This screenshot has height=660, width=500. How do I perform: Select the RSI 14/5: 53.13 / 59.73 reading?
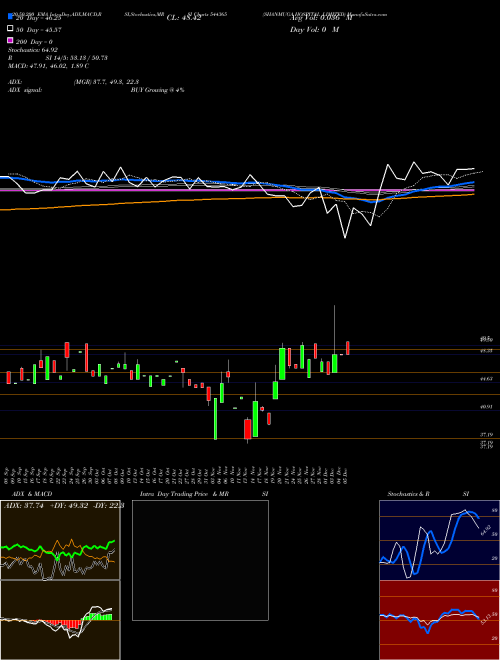(x=58, y=58)
